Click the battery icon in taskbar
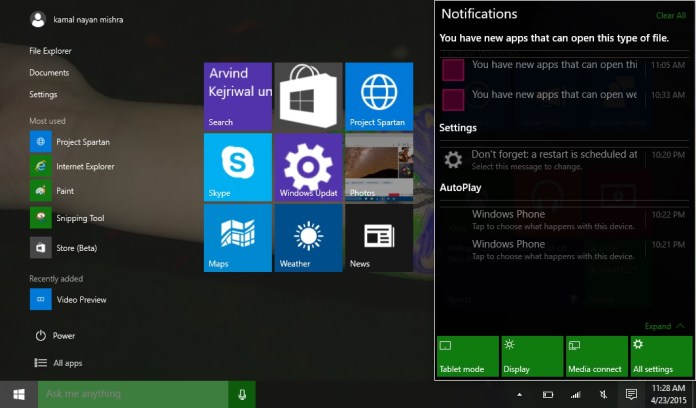Screen dimensions: 696x408 click(548, 394)
